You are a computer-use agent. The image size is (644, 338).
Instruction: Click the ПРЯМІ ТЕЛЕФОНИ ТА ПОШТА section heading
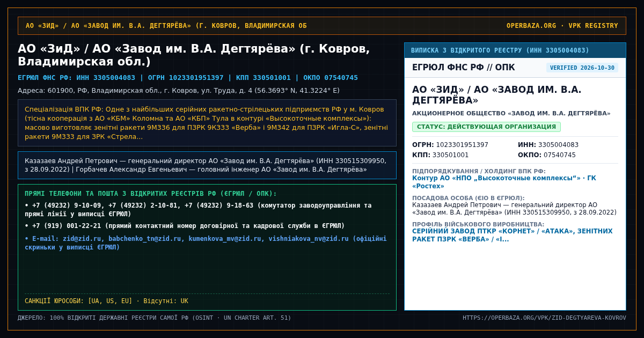pyautogui.click(x=151, y=194)
